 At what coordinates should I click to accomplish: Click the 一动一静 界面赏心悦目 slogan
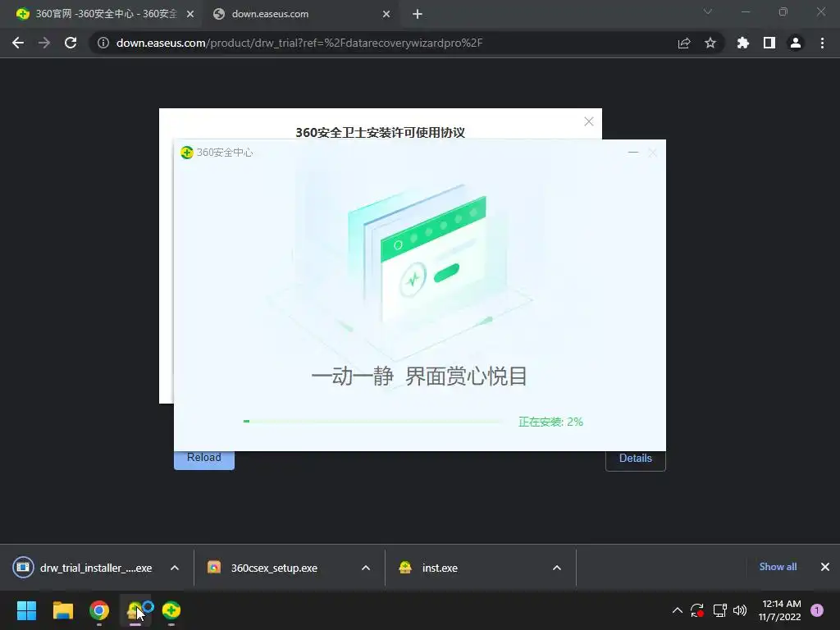419,377
